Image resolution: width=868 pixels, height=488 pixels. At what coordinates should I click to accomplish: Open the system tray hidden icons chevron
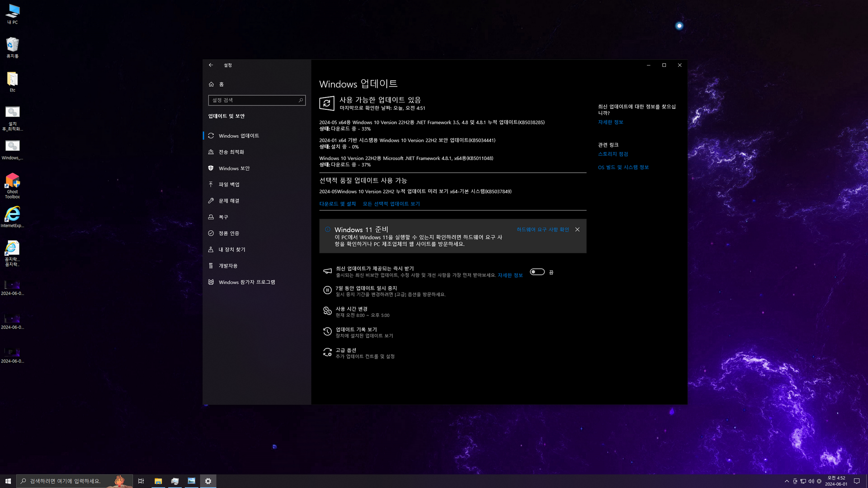pos(787,481)
